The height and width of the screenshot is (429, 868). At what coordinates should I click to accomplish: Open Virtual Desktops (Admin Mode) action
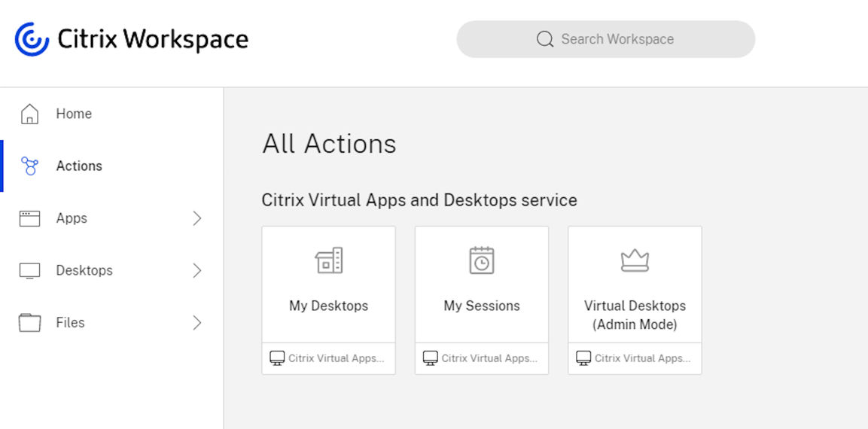tap(635, 315)
